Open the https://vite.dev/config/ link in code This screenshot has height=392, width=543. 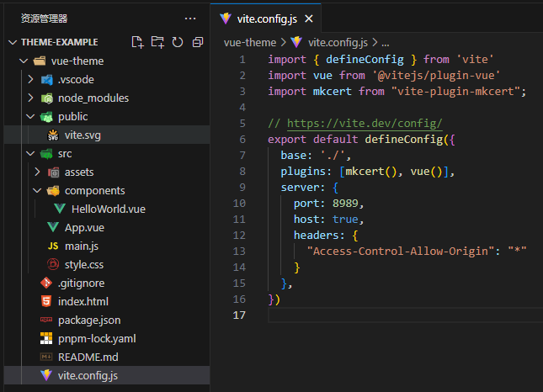[365, 123]
